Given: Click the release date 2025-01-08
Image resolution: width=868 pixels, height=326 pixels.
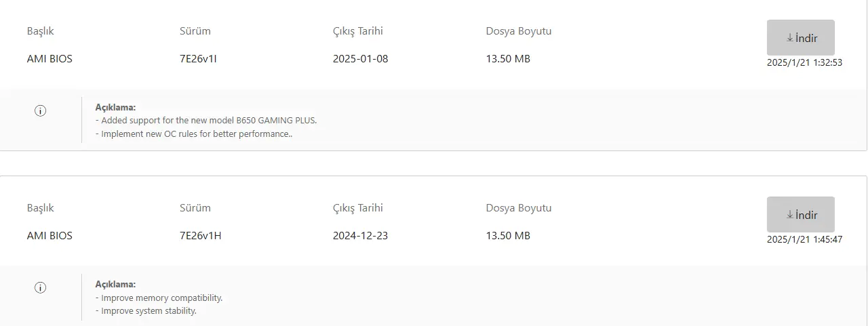Looking at the screenshot, I should 360,59.
